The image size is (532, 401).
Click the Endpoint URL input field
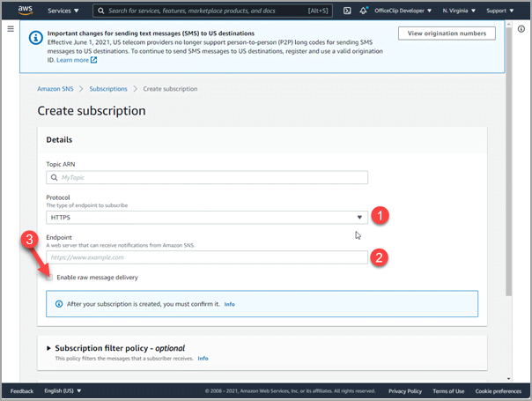pos(207,257)
